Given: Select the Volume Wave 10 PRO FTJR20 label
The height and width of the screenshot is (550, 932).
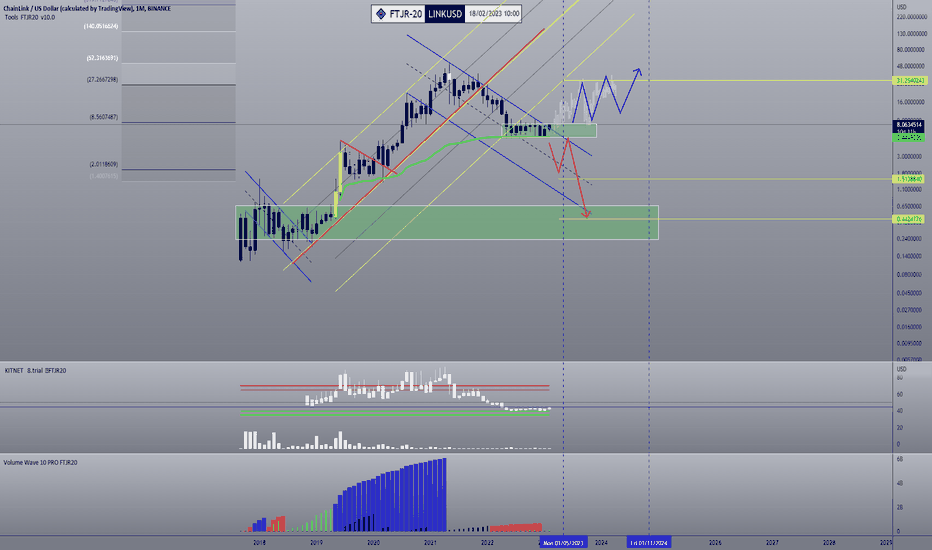Looking at the screenshot, I should (40, 463).
